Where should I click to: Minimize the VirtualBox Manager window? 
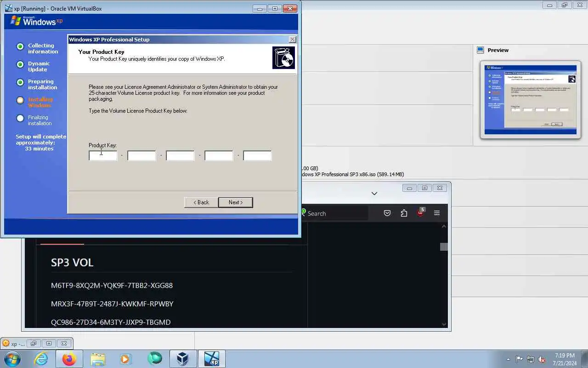(549, 5)
